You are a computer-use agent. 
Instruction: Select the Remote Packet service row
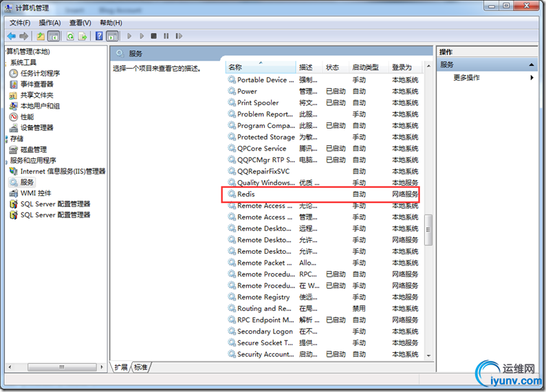(x=323, y=263)
